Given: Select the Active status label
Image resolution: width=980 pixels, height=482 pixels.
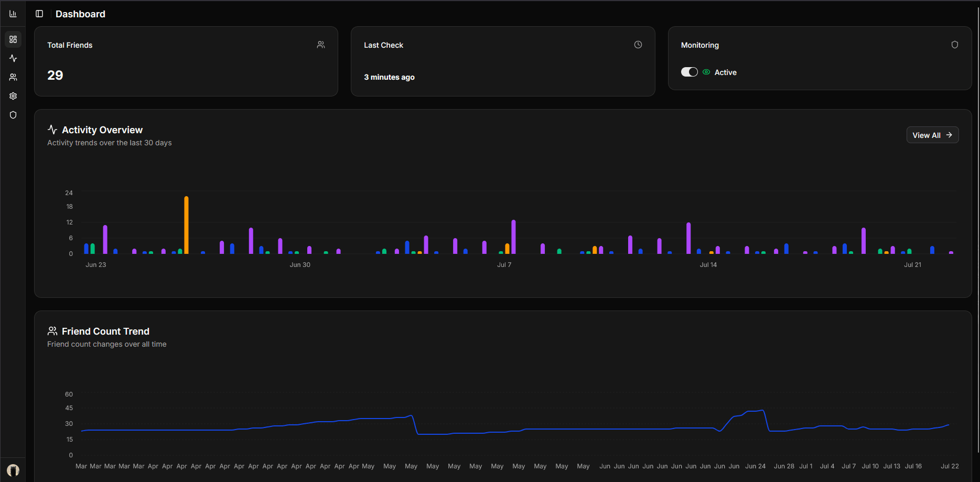Looking at the screenshot, I should click(726, 72).
